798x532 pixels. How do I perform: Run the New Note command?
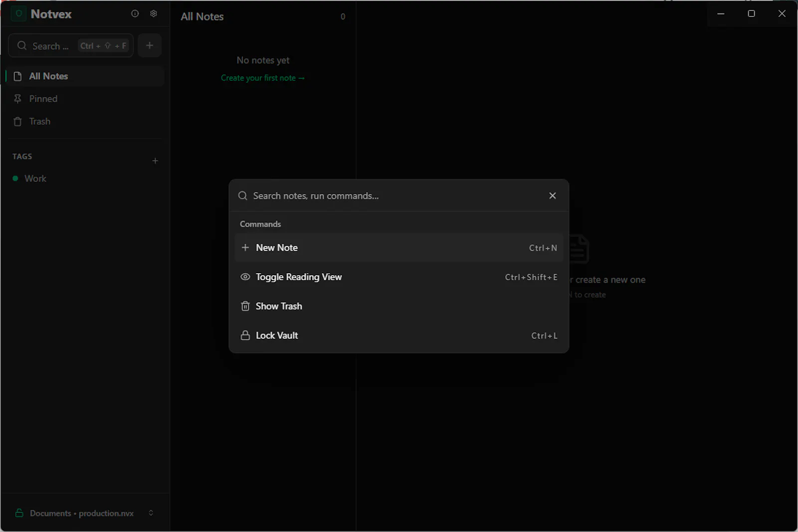399,248
